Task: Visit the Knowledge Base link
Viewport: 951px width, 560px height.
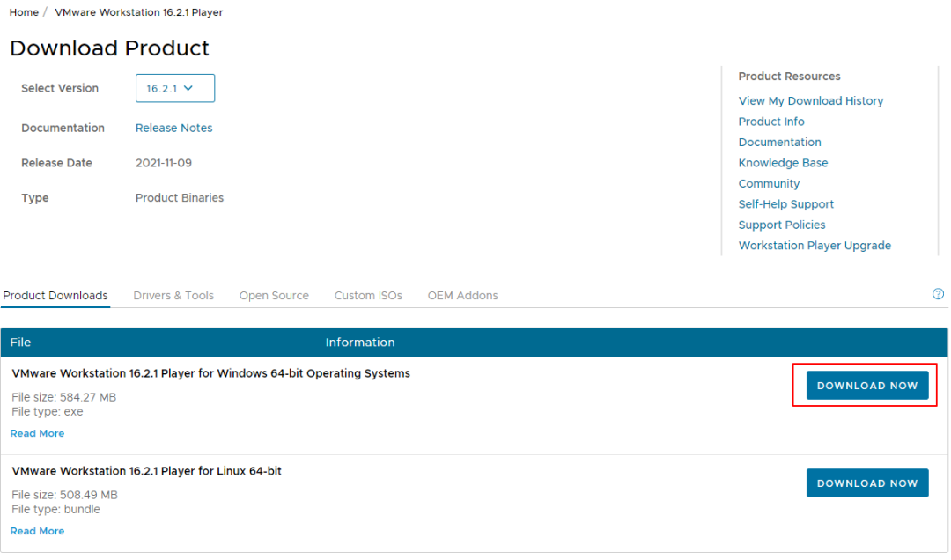Action: (783, 163)
